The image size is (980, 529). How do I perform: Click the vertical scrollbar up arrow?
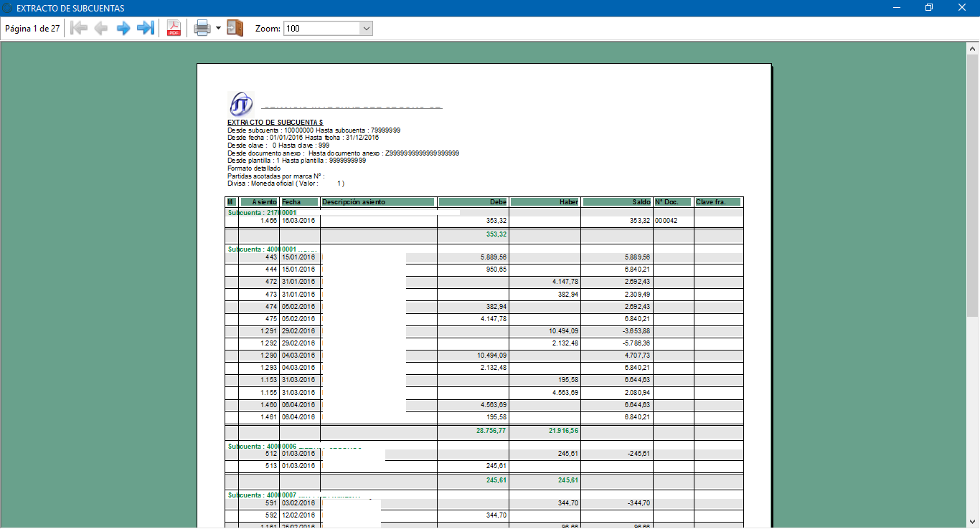pos(973,48)
